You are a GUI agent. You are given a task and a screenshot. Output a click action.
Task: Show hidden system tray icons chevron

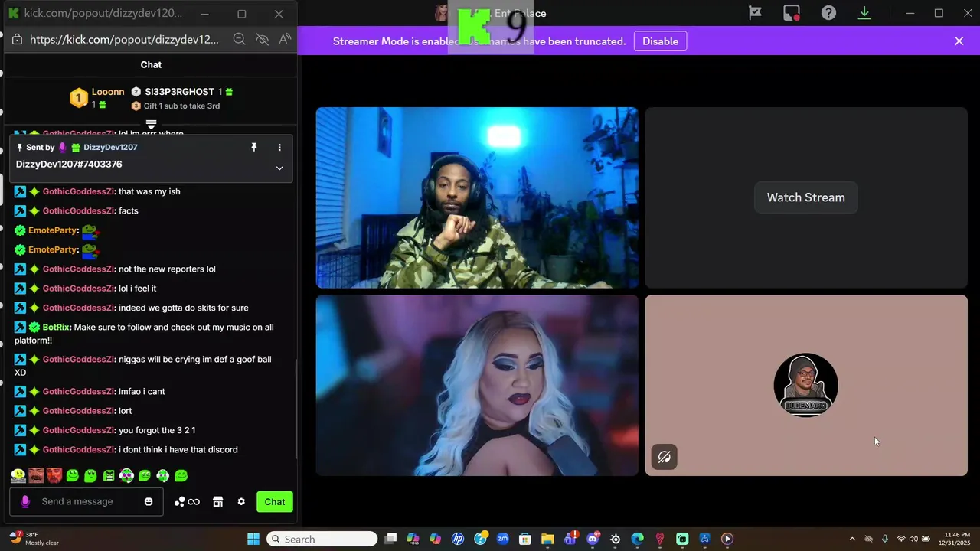(852, 539)
